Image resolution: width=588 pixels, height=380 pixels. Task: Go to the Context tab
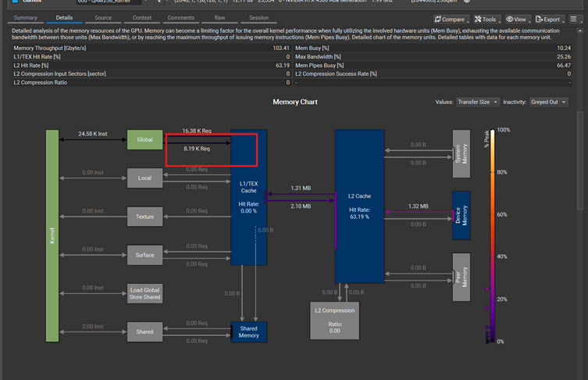pyautogui.click(x=142, y=18)
